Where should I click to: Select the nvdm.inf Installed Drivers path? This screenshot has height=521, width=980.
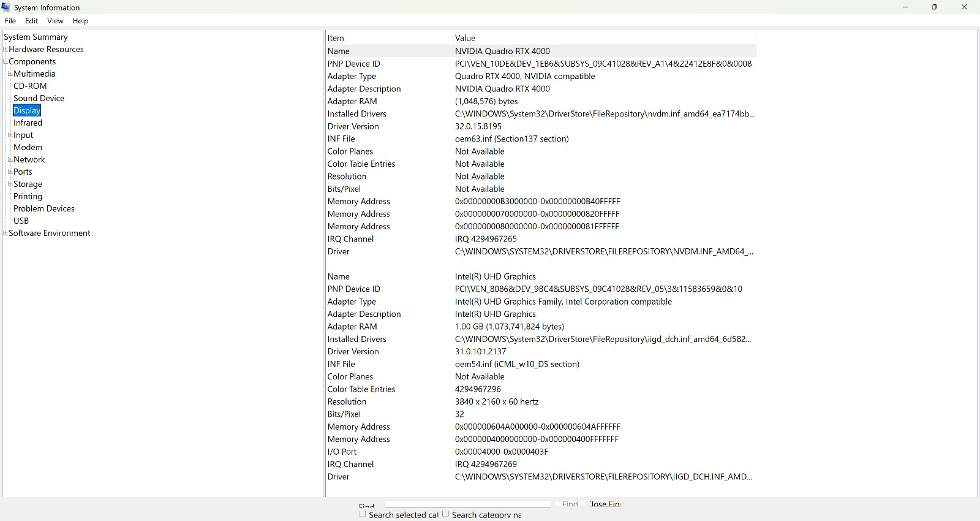[x=605, y=114]
